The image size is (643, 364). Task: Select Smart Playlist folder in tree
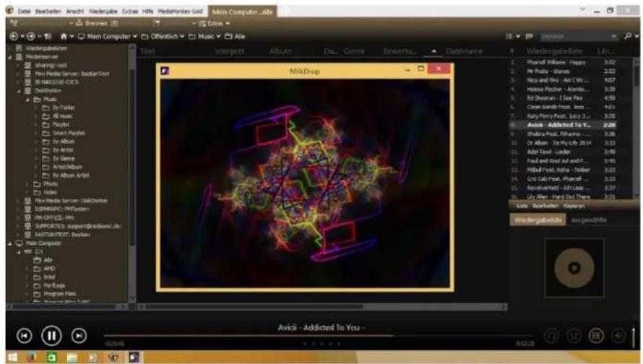(x=69, y=133)
